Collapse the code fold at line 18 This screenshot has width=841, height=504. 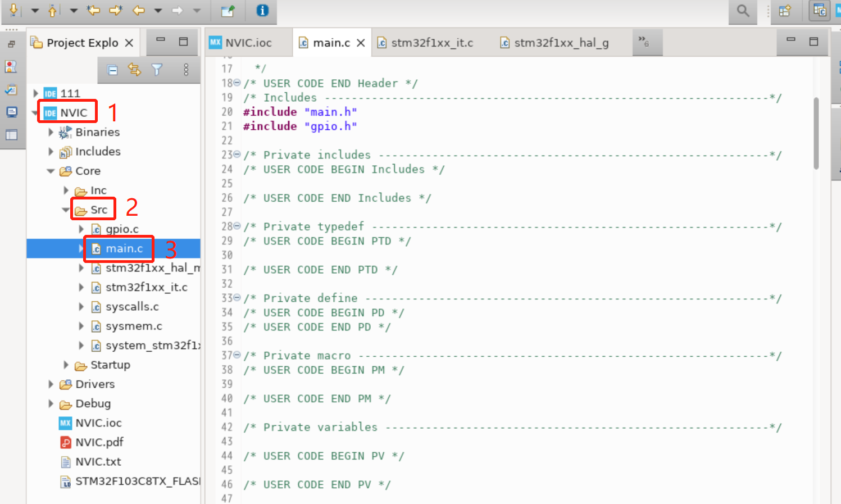pos(237,83)
